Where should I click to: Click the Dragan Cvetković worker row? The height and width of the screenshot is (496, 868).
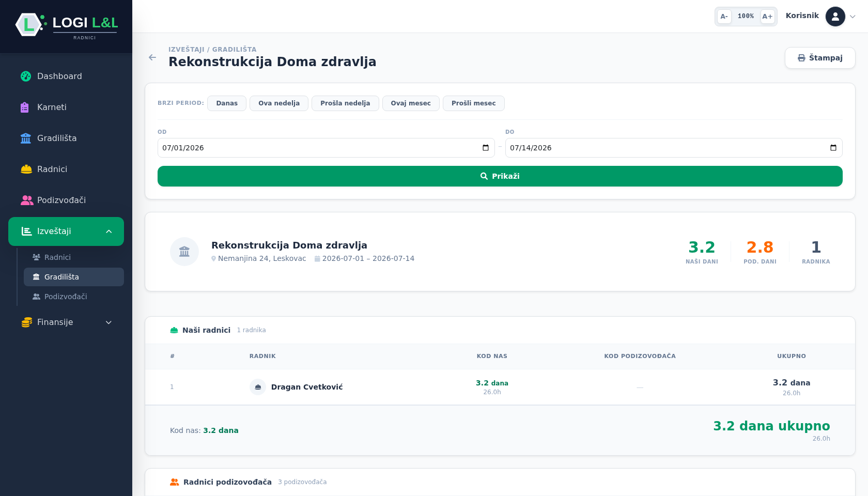tap(500, 387)
